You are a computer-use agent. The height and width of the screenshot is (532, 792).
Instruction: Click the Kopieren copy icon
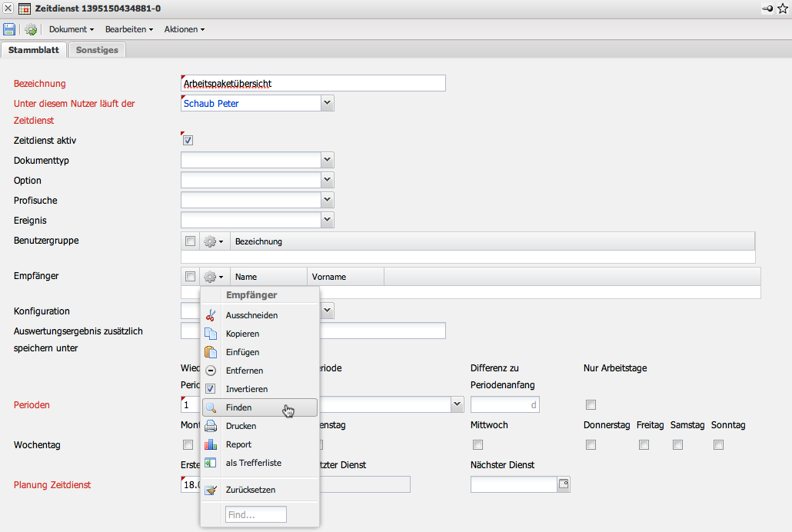pos(211,334)
